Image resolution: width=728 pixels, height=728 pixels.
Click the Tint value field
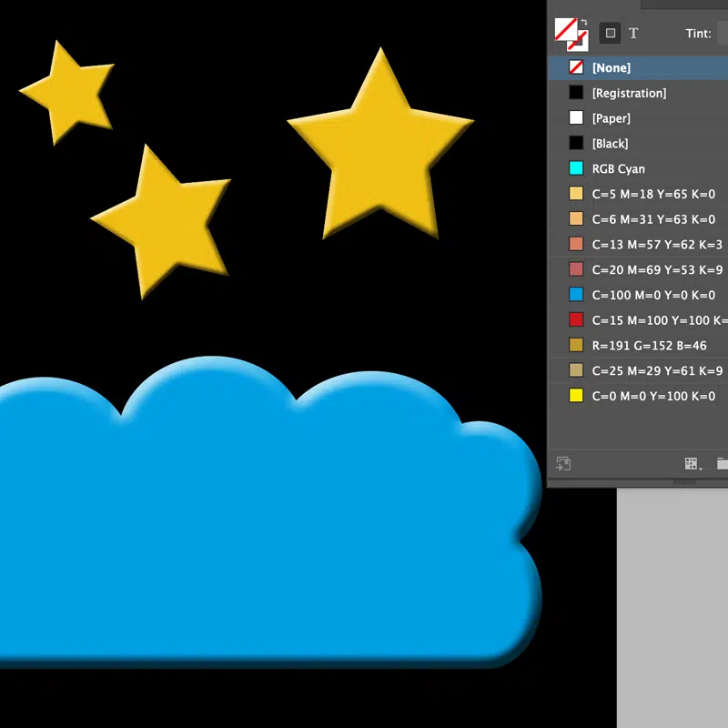722,33
